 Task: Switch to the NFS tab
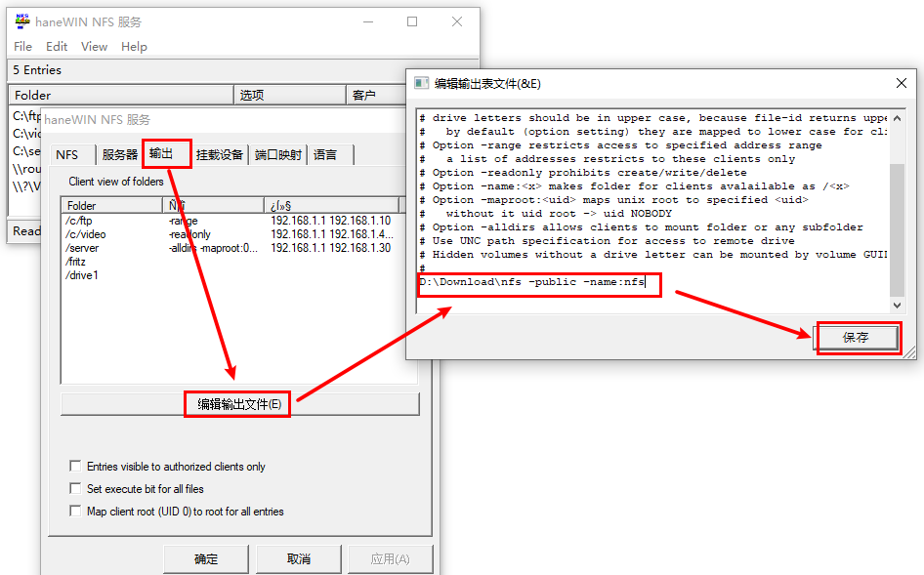point(67,155)
